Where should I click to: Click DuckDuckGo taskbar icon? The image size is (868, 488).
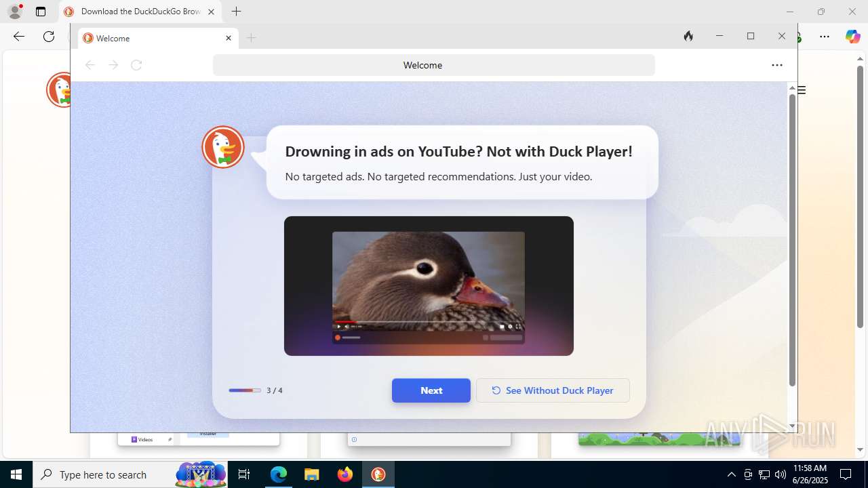pos(378,474)
